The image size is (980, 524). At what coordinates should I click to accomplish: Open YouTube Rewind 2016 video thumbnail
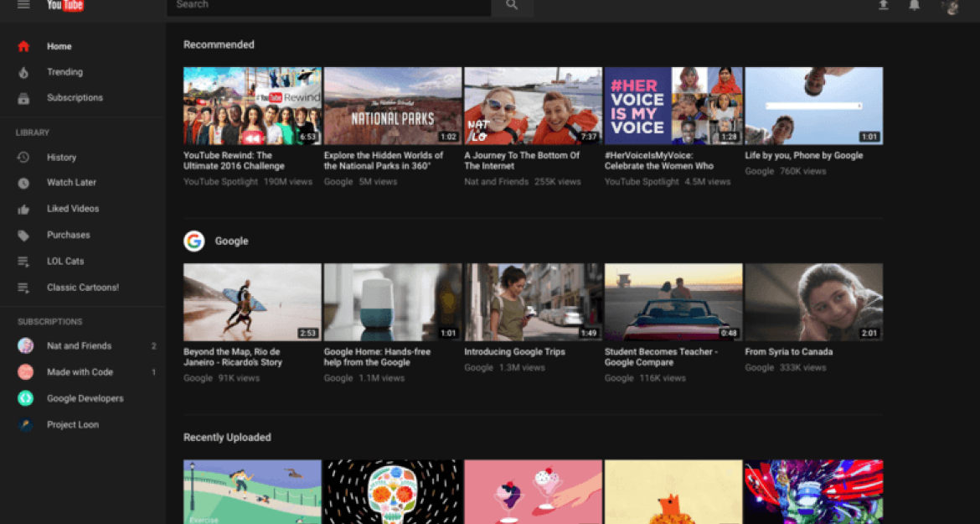252,106
